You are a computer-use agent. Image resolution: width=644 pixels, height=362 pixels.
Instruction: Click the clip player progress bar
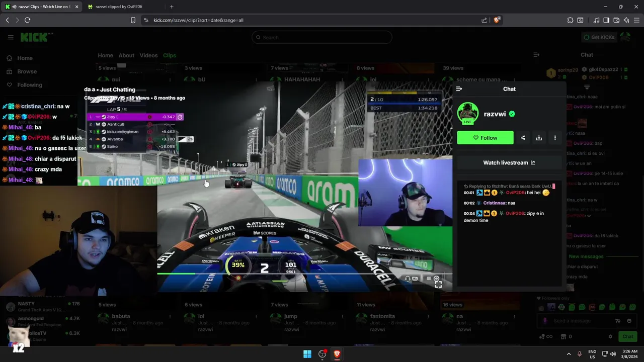coord(304,274)
